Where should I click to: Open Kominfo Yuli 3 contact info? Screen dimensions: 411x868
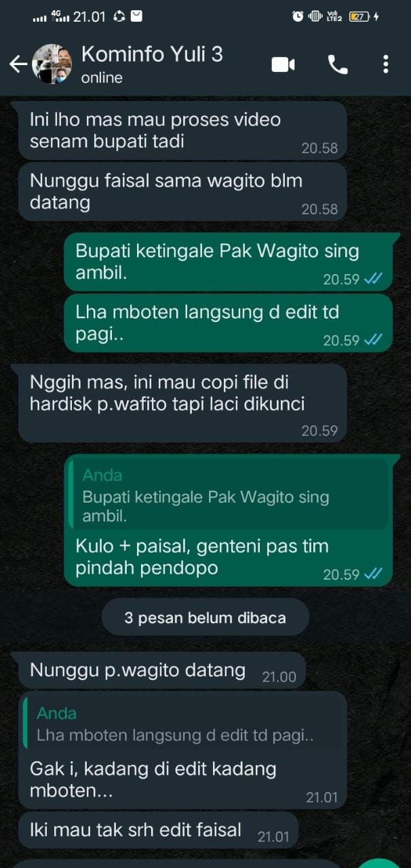point(152,64)
